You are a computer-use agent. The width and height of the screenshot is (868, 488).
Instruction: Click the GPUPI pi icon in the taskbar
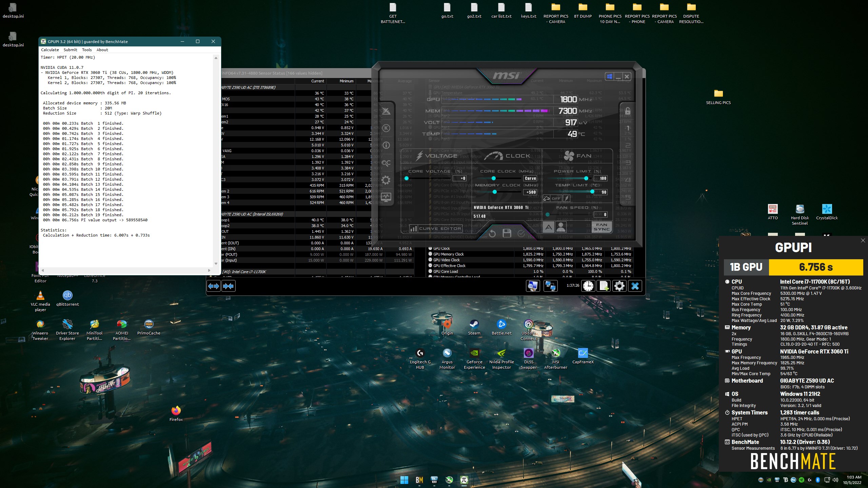click(x=464, y=480)
